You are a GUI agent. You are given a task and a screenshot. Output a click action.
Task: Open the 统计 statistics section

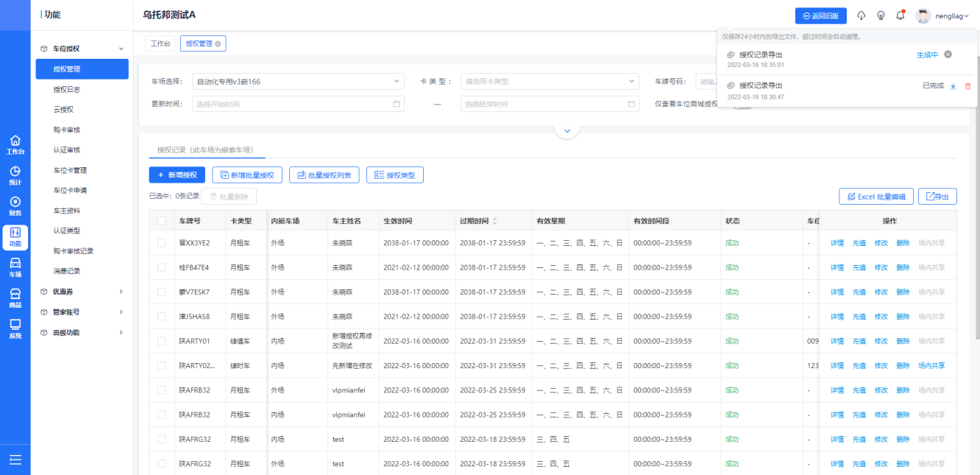[x=15, y=175]
